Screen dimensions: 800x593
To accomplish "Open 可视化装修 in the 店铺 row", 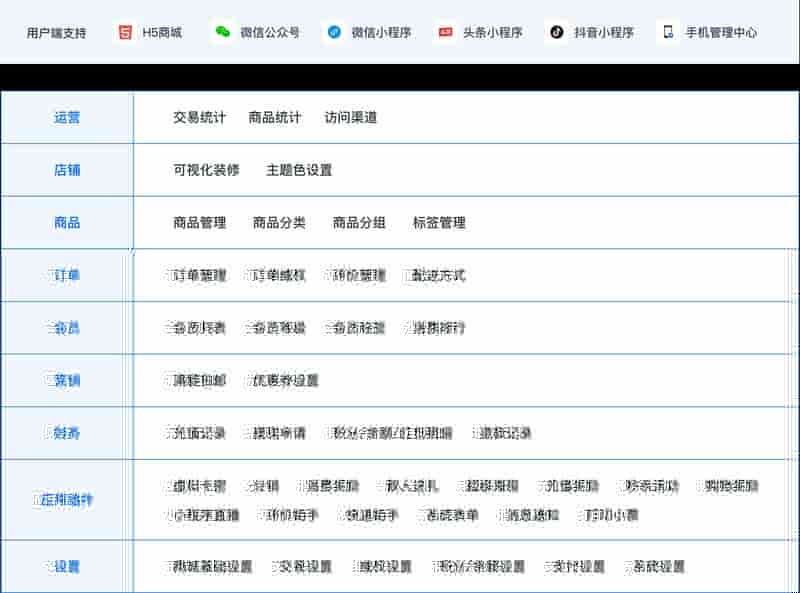I will (x=206, y=170).
